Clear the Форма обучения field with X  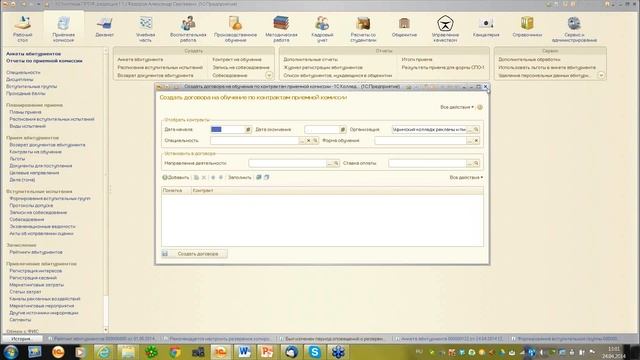coord(476,140)
